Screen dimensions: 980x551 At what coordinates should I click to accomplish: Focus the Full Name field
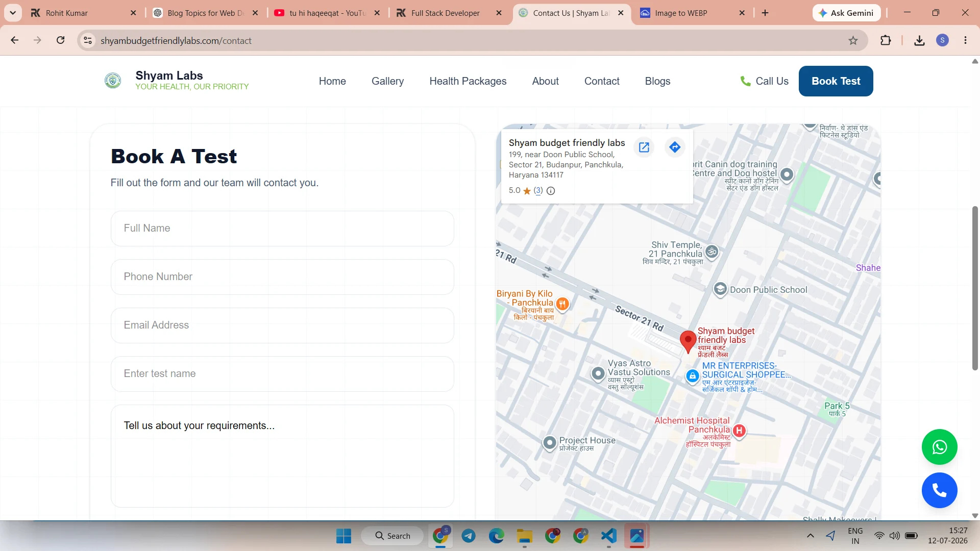(x=282, y=229)
